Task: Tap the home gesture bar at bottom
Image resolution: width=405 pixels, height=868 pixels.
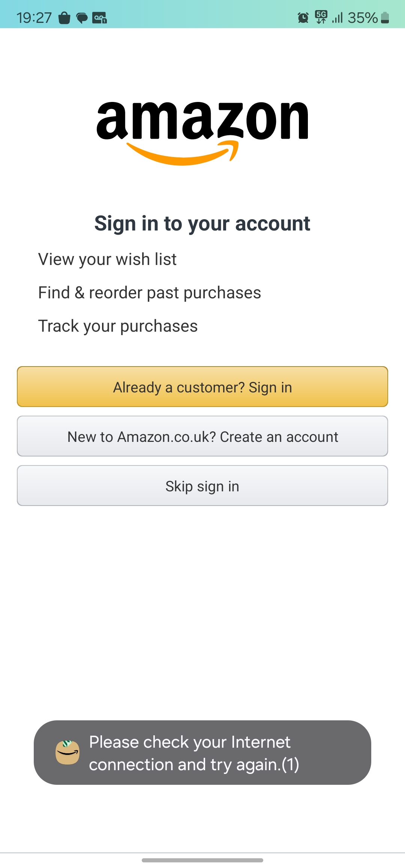Action: point(202,860)
